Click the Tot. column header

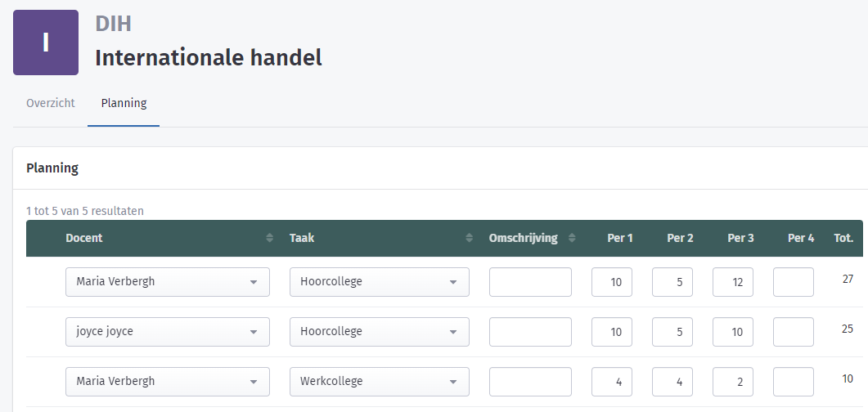tap(843, 239)
